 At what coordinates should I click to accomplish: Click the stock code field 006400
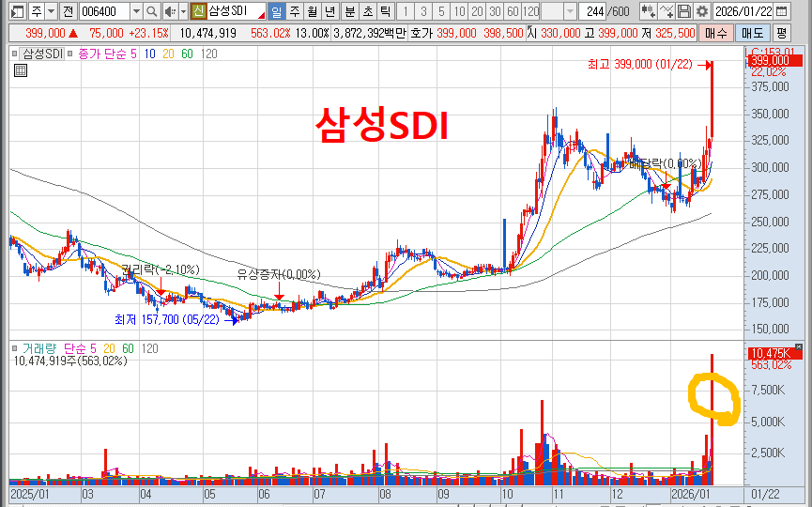point(104,11)
